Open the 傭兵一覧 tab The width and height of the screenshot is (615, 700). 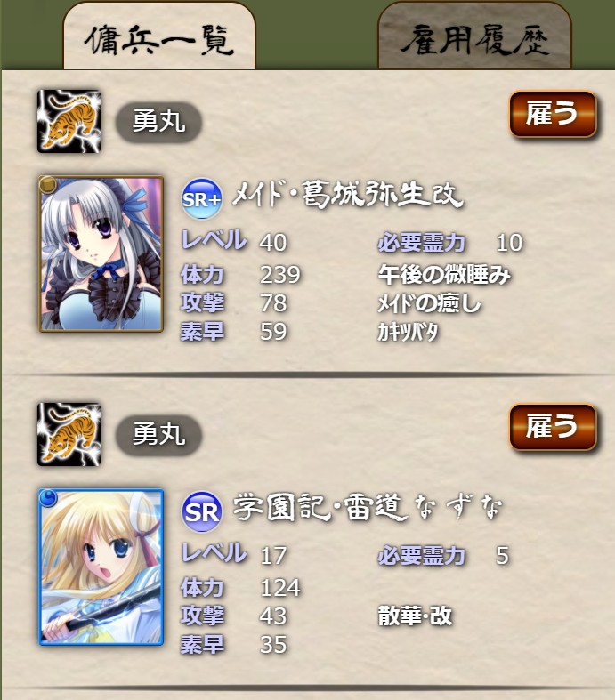[159, 36]
